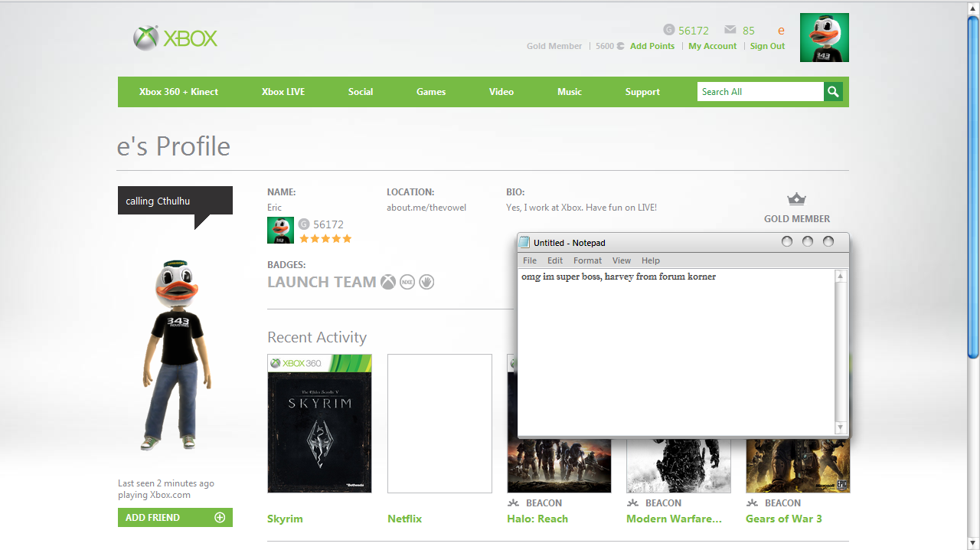Open Xbox LIVE navigation menu
Viewport: 980px width, 550px height.
tap(283, 92)
